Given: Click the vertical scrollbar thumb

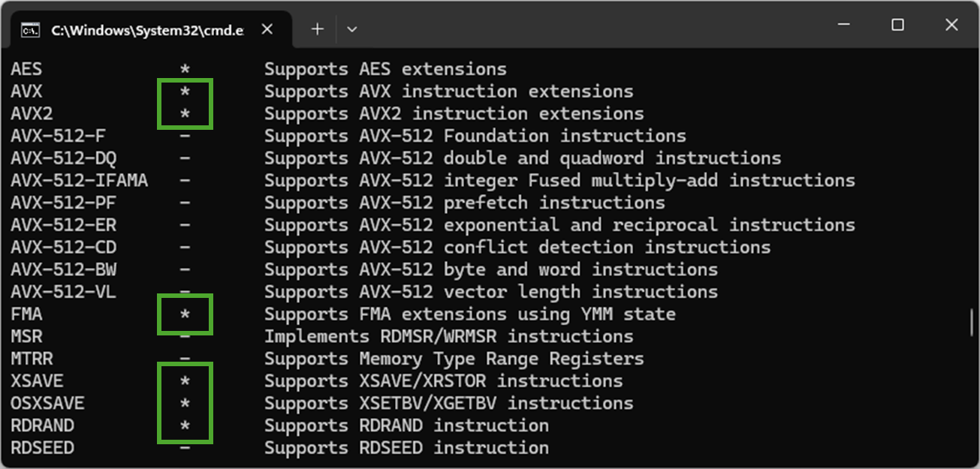Looking at the screenshot, I should [x=972, y=322].
